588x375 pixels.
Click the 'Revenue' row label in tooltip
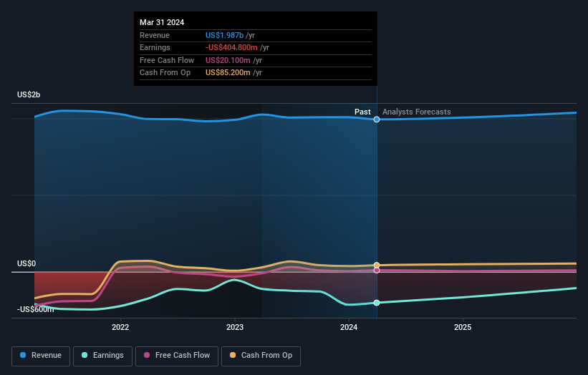[x=155, y=35]
